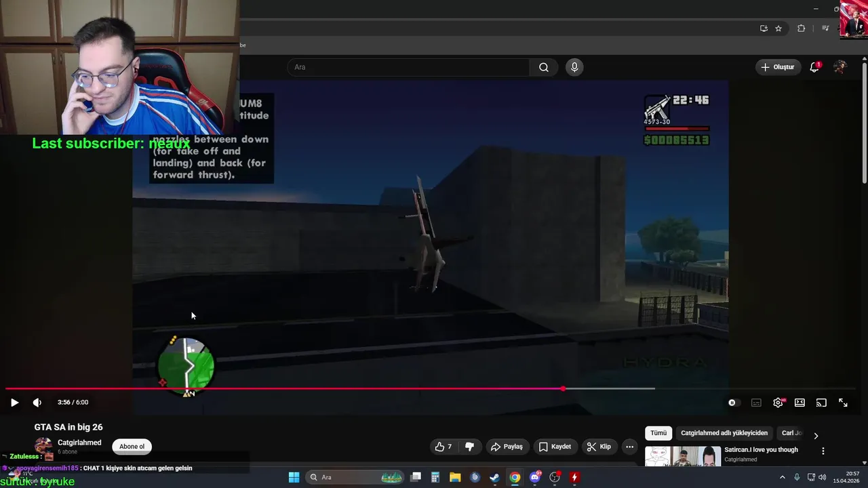Open options menu for Satircan video

click(823, 451)
